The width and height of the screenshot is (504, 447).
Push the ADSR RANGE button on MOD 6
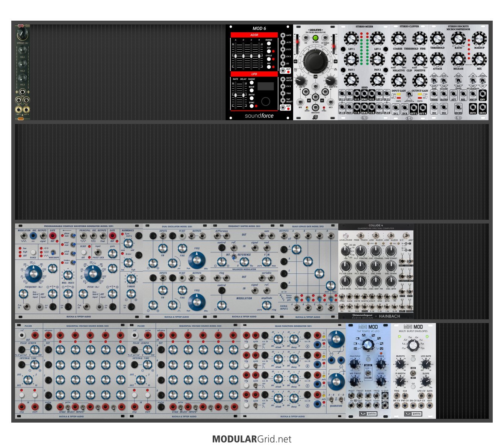tap(269, 43)
